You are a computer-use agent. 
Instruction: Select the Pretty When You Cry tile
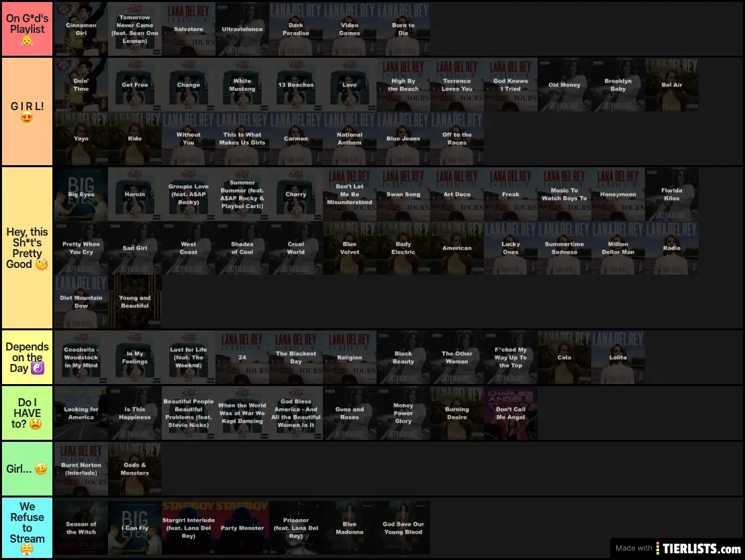[x=81, y=248]
